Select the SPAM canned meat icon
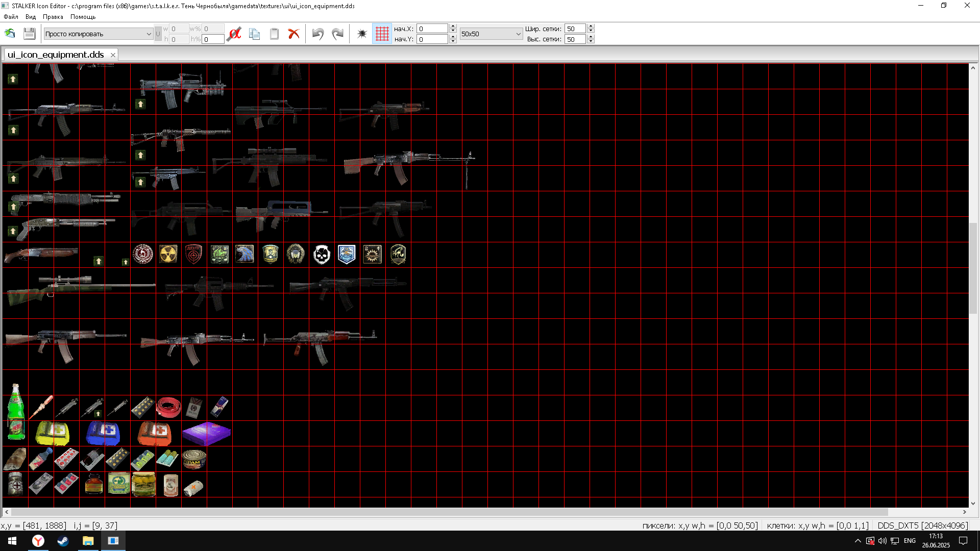980x551 pixels. click(x=194, y=459)
